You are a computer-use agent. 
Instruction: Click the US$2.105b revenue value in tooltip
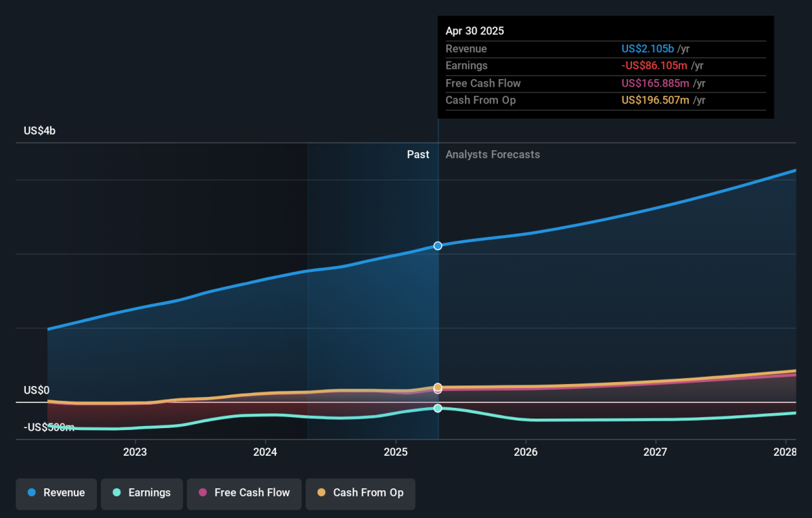coord(646,49)
